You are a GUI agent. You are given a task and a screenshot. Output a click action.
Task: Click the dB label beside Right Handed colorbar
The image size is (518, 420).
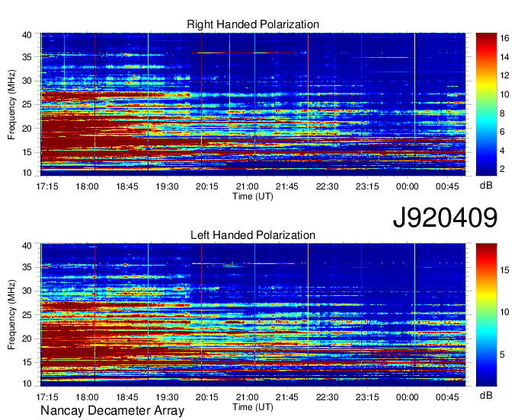(486, 186)
